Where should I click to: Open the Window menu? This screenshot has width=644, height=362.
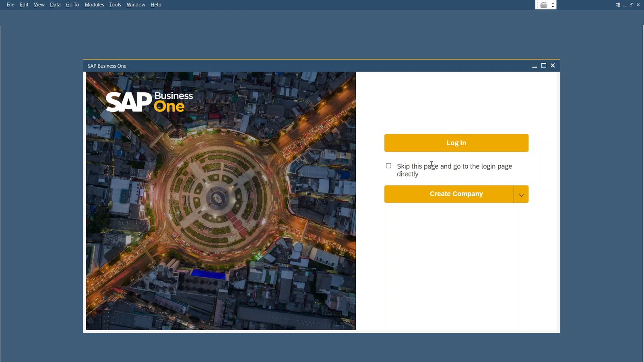coord(136,5)
